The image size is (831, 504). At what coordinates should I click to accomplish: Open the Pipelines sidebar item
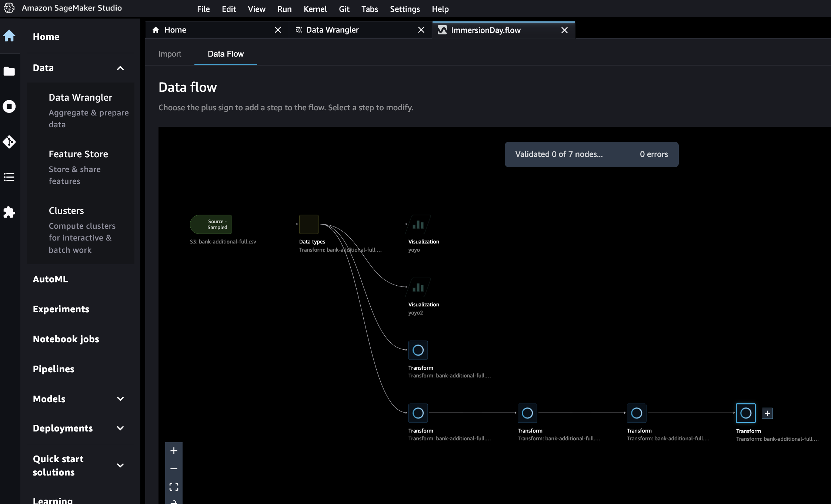(54, 369)
